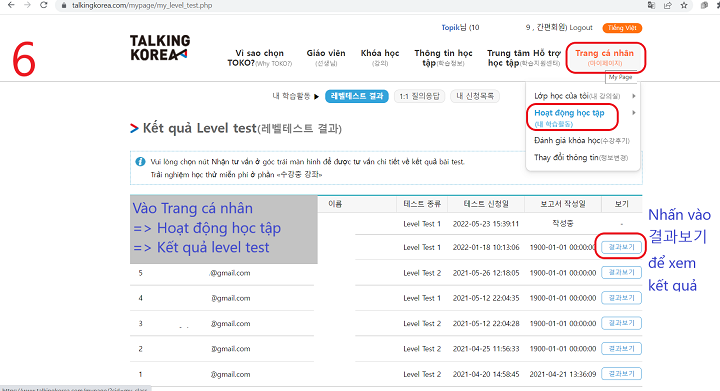Reload the page with refresh icon
Viewport: 720px width, 391px height.
point(44,5)
